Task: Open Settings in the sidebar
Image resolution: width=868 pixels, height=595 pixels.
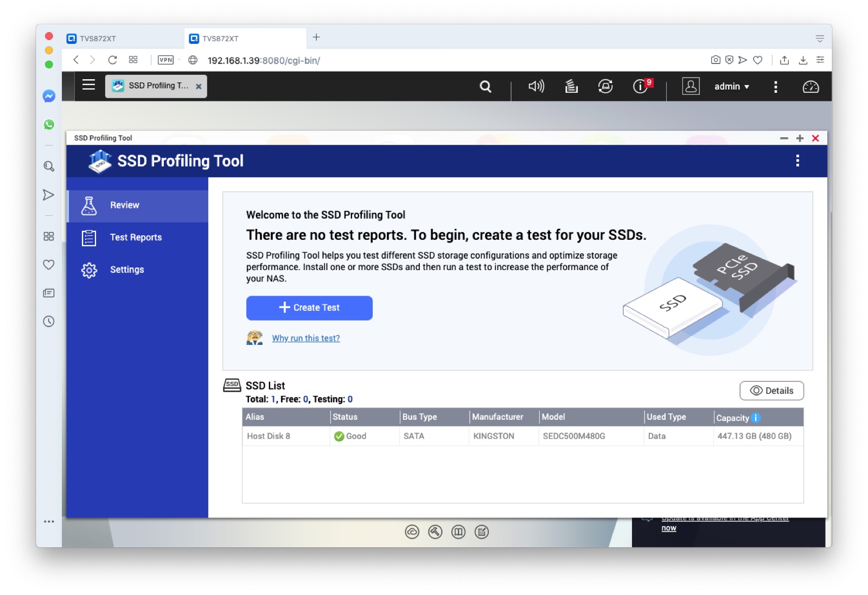Action: point(137,270)
